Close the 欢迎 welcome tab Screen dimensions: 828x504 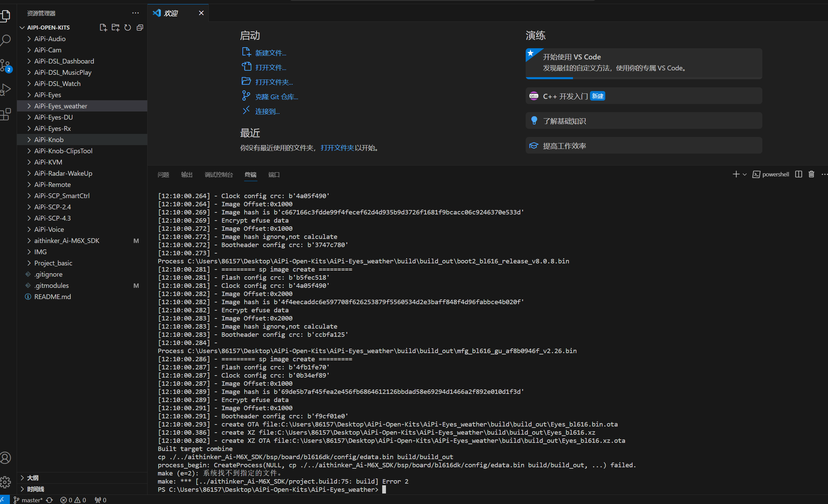(x=201, y=13)
